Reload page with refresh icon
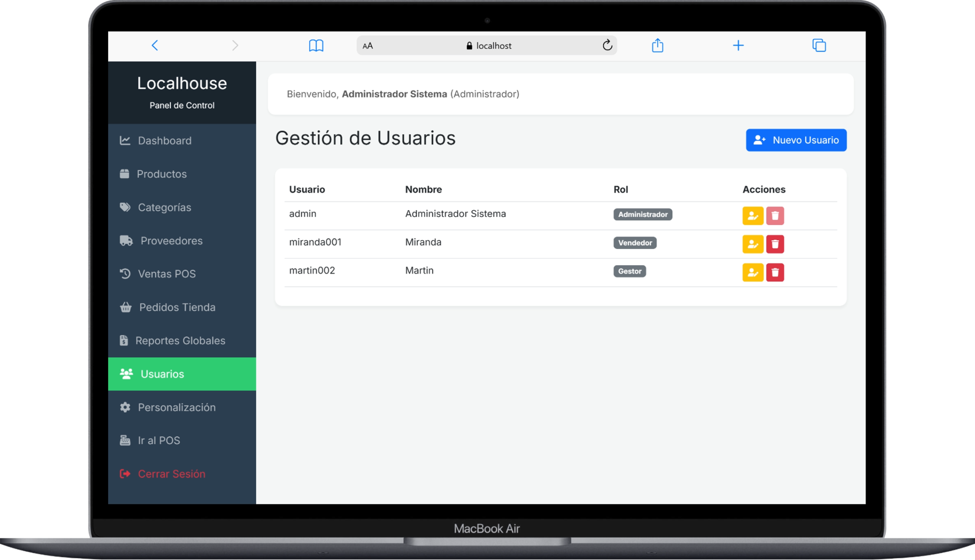The height and width of the screenshot is (560, 975). click(x=607, y=45)
